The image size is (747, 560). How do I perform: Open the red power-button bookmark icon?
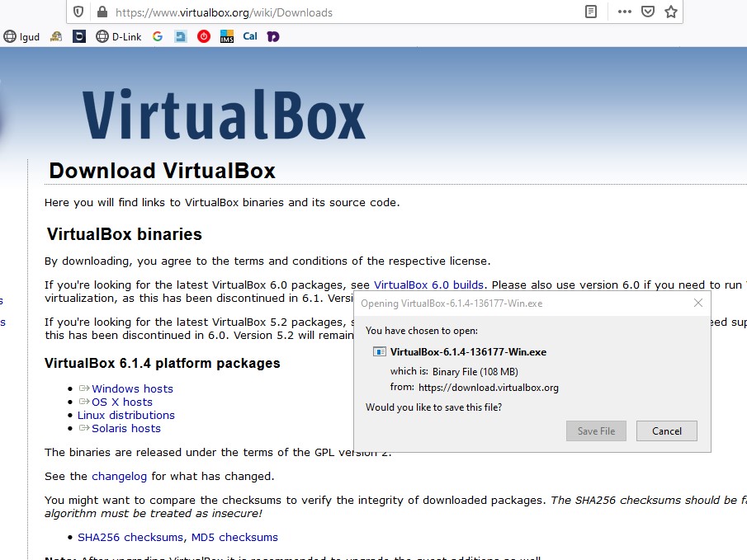(204, 36)
